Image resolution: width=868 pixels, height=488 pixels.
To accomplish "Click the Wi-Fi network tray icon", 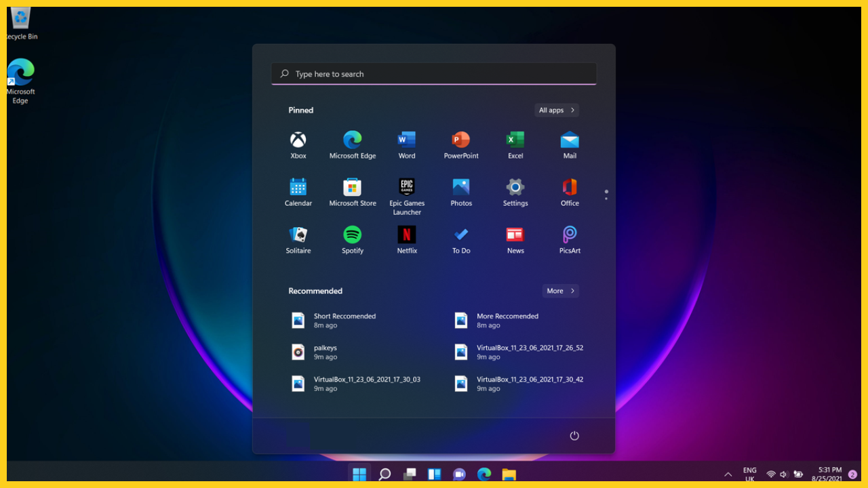I will [x=771, y=474].
